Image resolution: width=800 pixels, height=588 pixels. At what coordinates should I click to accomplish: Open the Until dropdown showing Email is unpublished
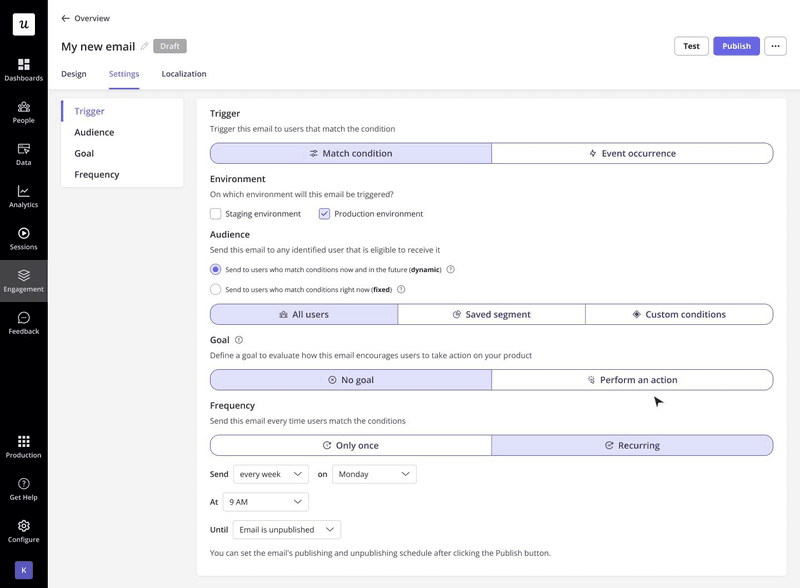(287, 529)
